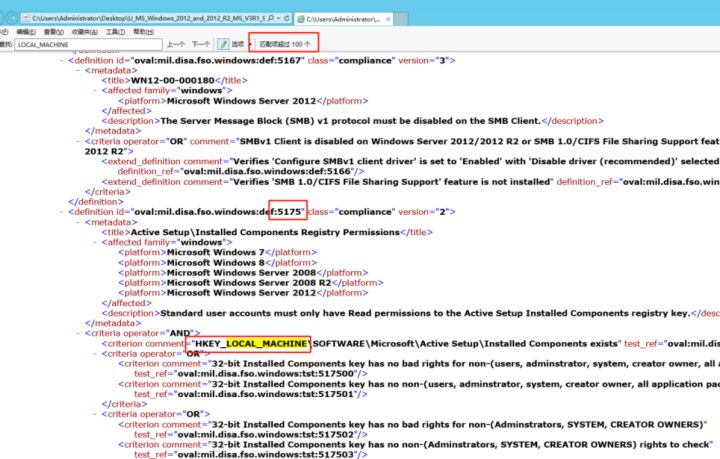This screenshot has height=459, width=720.
Task: Click 下一个 to find next match
Action: (x=201, y=45)
